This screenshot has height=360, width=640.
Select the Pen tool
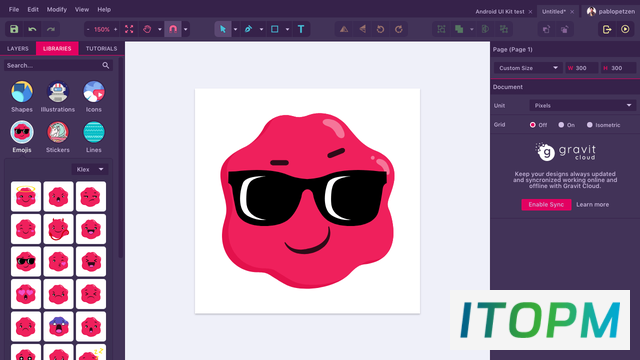(248, 29)
